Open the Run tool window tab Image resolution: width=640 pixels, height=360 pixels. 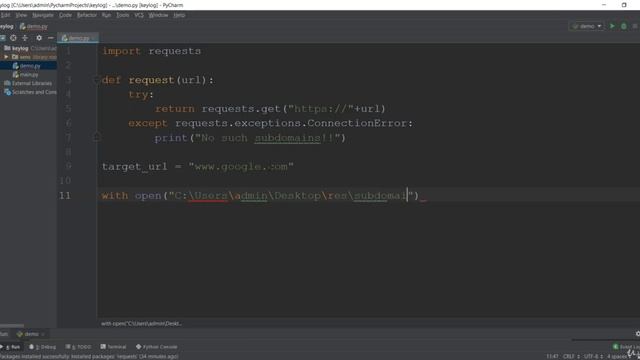[11, 347]
